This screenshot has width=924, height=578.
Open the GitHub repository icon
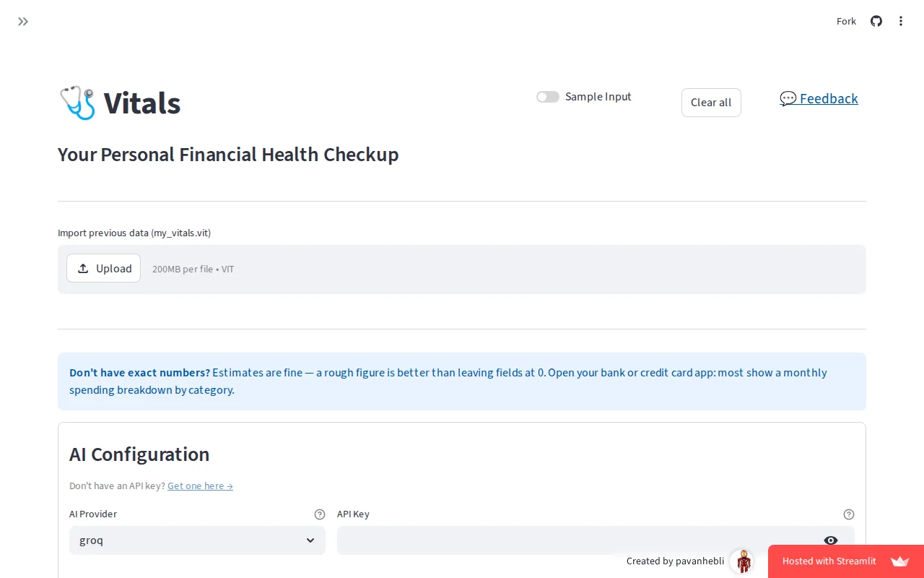[x=876, y=21]
